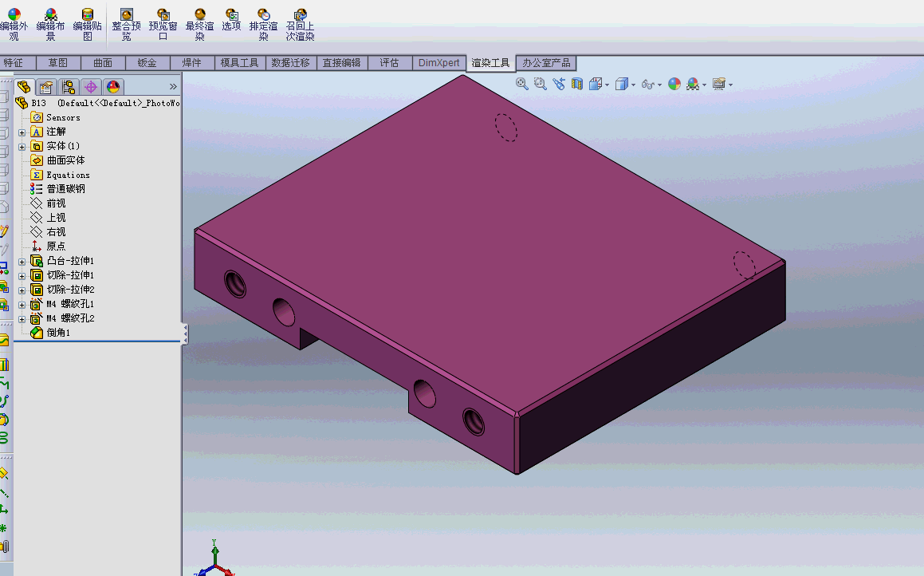This screenshot has width=924, height=576.
Task: Switch to 直接编辑 tab
Action: pos(342,62)
